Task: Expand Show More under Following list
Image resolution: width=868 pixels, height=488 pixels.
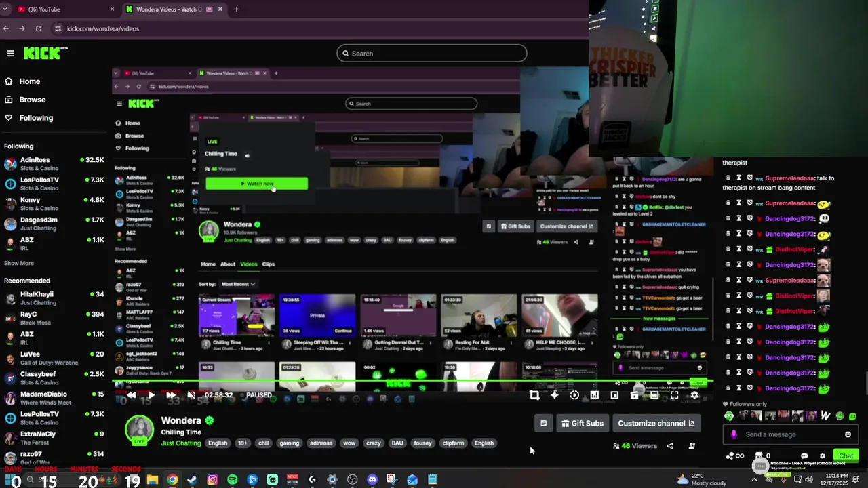Action: click(19, 263)
